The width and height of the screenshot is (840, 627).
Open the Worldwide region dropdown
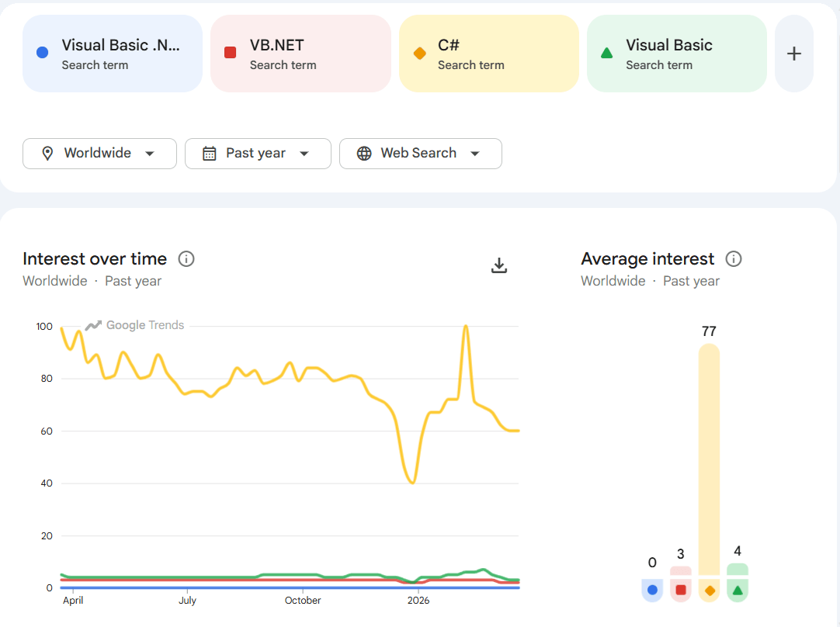pyautogui.click(x=99, y=154)
